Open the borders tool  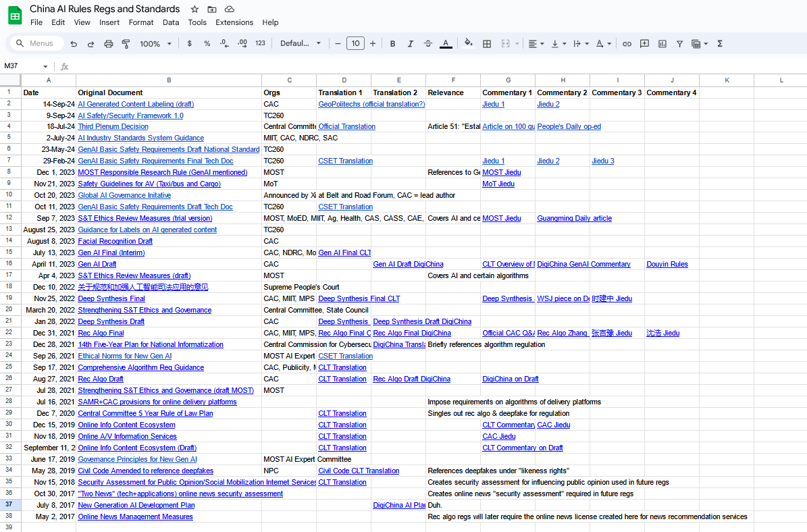pos(486,44)
